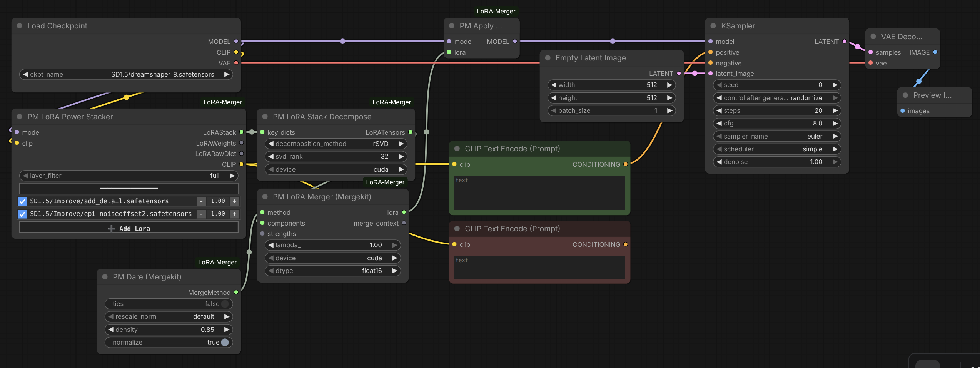Viewport: 980px width, 368px height.
Task: Collapse the PM Apply node dot
Action: tap(452, 26)
